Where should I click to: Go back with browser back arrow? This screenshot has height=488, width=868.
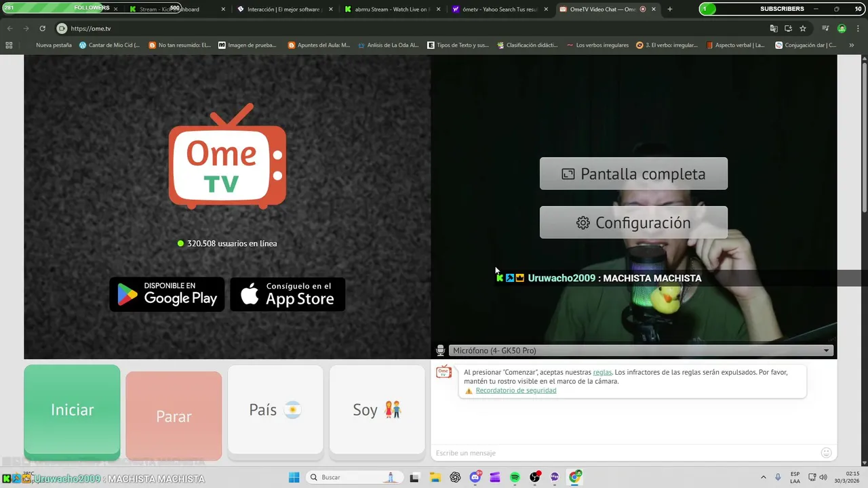tap(9, 28)
